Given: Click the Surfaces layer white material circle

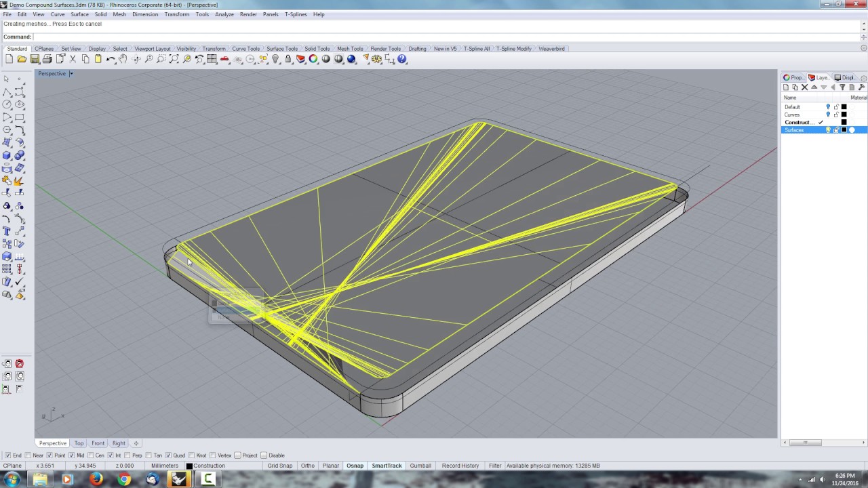Looking at the screenshot, I should point(852,130).
